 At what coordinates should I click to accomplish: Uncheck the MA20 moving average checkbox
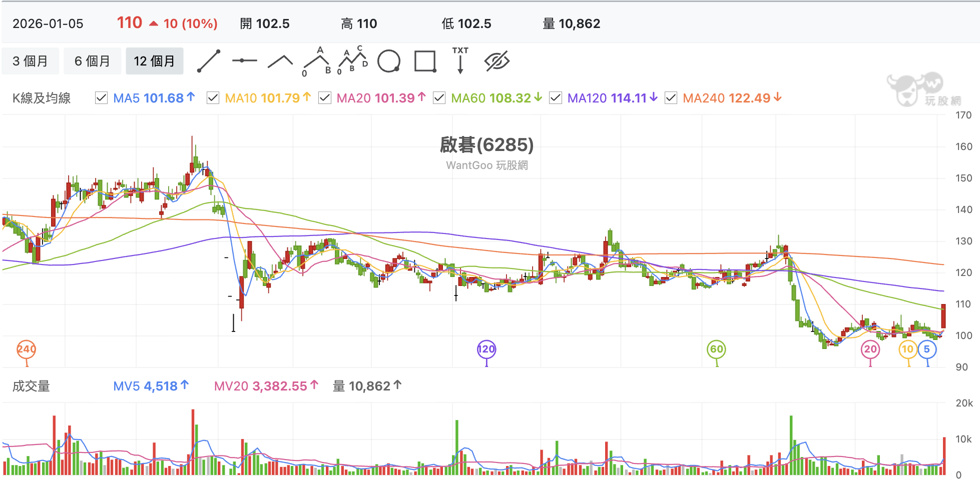[325, 98]
